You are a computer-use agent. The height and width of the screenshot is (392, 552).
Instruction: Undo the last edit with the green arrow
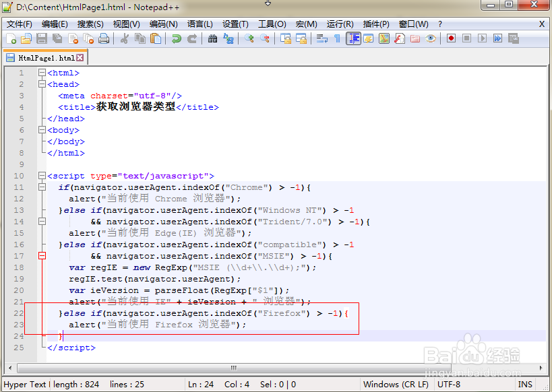click(x=176, y=38)
